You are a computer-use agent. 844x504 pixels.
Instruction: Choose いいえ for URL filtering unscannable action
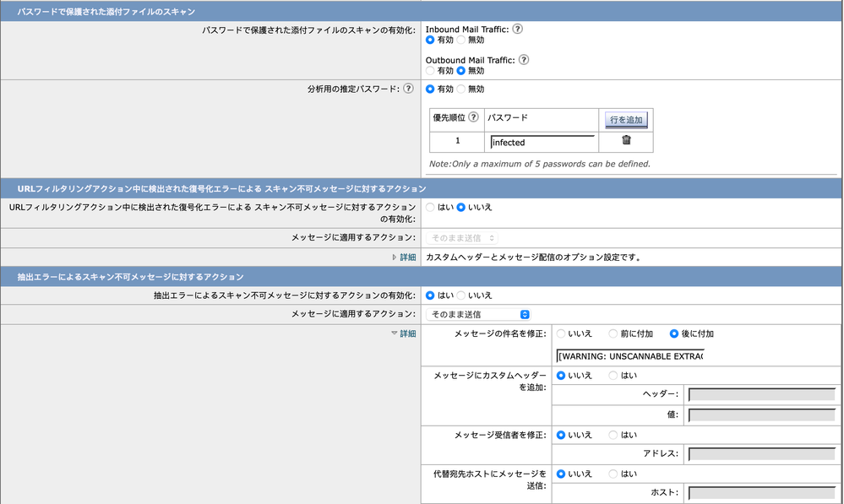[460, 207]
